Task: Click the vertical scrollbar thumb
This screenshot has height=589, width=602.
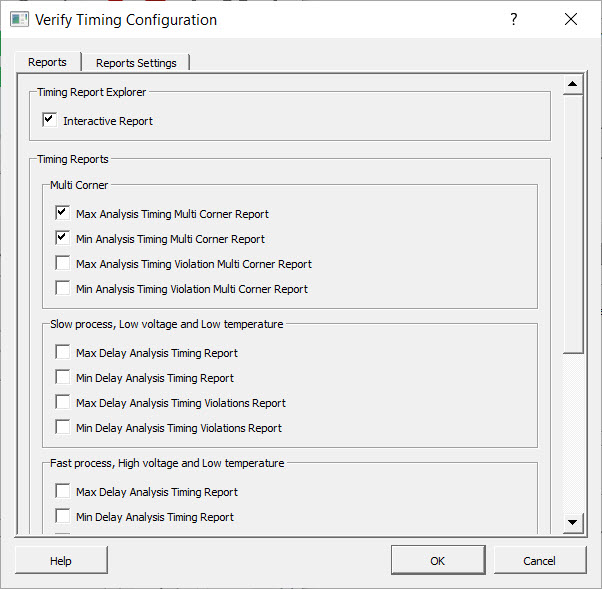Action: (x=572, y=220)
